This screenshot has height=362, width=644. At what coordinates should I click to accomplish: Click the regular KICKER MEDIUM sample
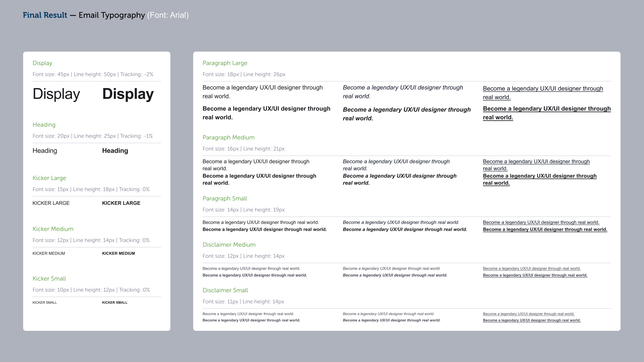49,253
